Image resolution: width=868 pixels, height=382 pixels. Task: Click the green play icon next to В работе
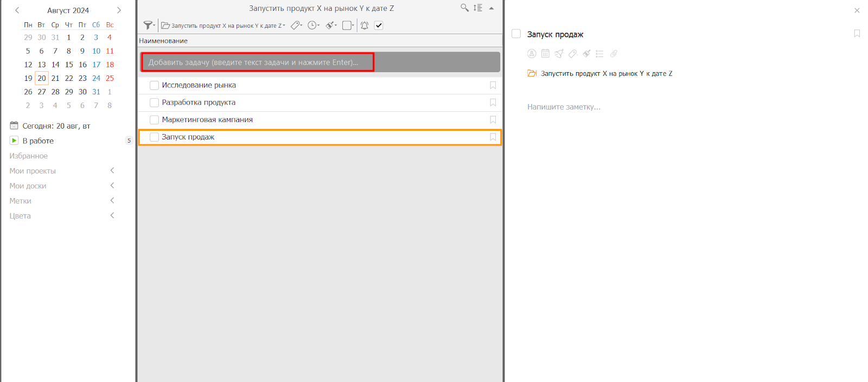click(x=14, y=141)
